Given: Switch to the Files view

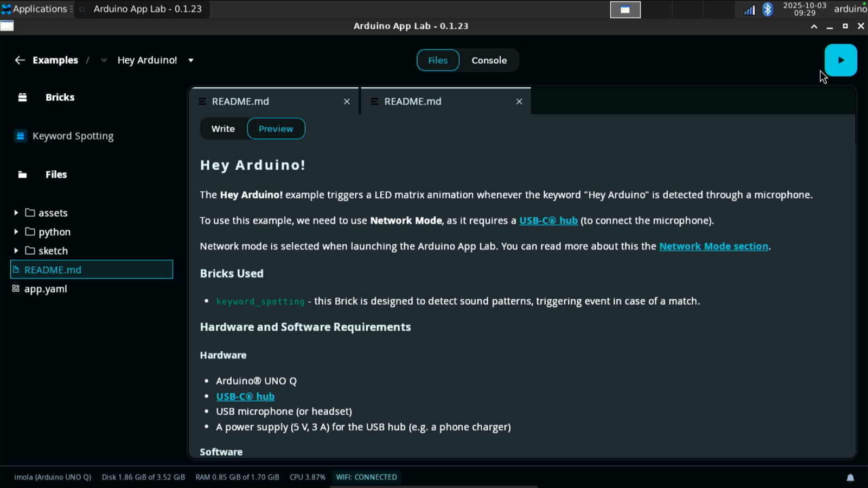Looking at the screenshot, I should click(x=438, y=60).
